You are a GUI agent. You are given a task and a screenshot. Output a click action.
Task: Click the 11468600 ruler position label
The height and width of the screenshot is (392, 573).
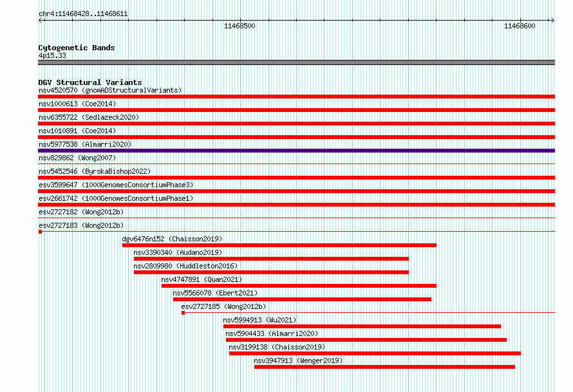[x=520, y=26]
